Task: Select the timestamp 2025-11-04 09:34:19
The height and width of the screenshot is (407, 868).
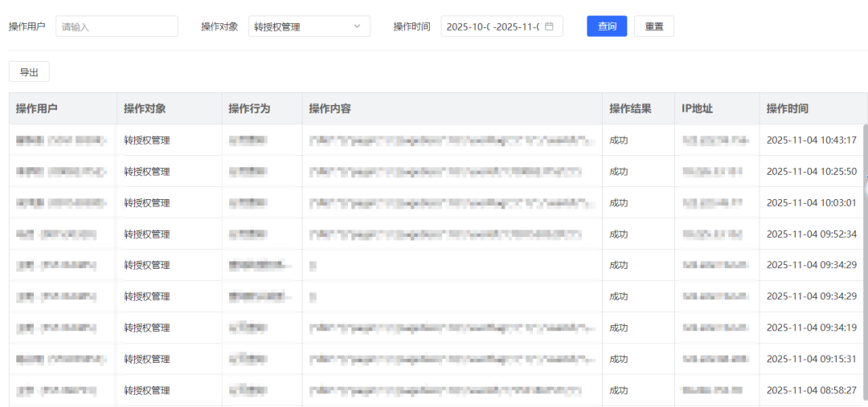Action: click(x=812, y=328)
